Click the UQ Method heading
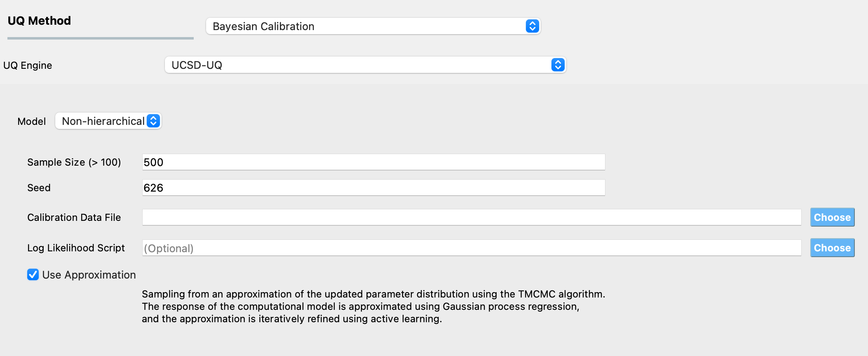The height and width of the screenshot is (356, 868). [x=39, y=21]
